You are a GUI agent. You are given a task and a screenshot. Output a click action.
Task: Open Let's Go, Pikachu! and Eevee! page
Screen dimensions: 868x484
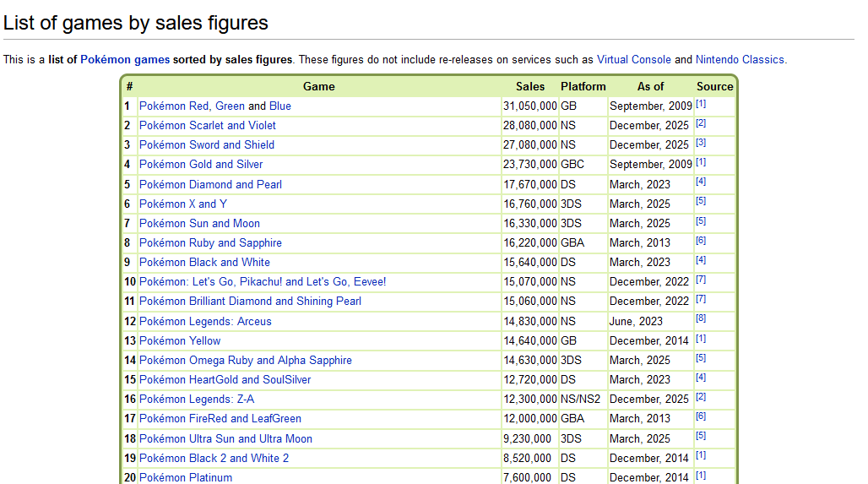point(263,281)
